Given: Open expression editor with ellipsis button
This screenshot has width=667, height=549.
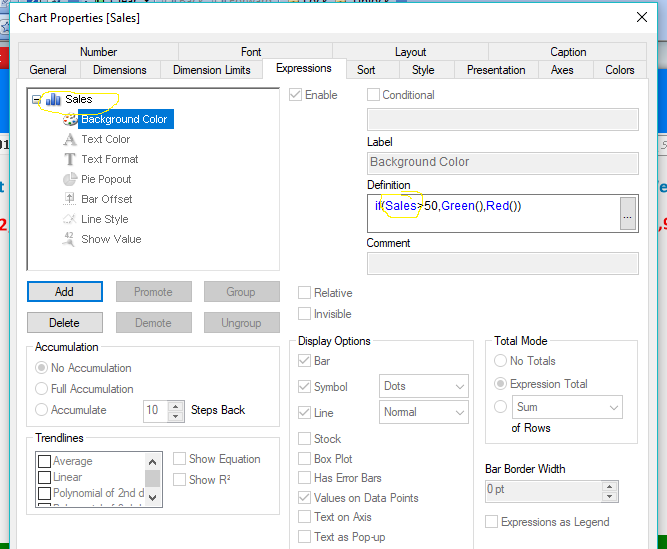Looking at the screenshot, I should pos(628,213).
